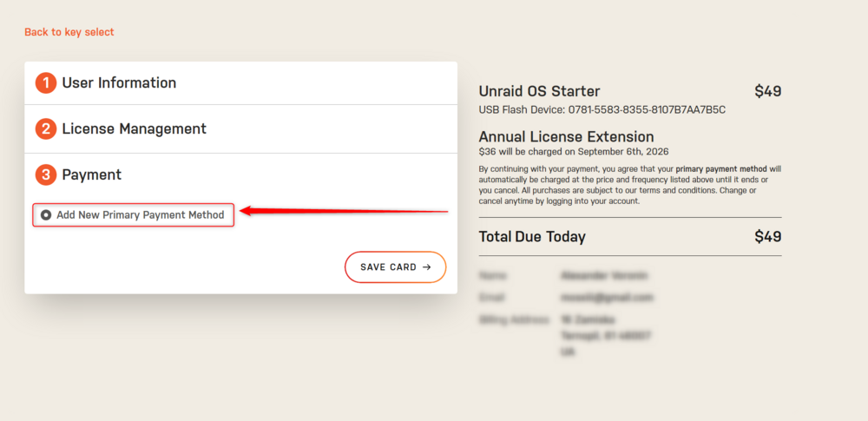Click the SAVE CARD button
868x421 pixels.
pyautogui.click(x=395, y=267)
